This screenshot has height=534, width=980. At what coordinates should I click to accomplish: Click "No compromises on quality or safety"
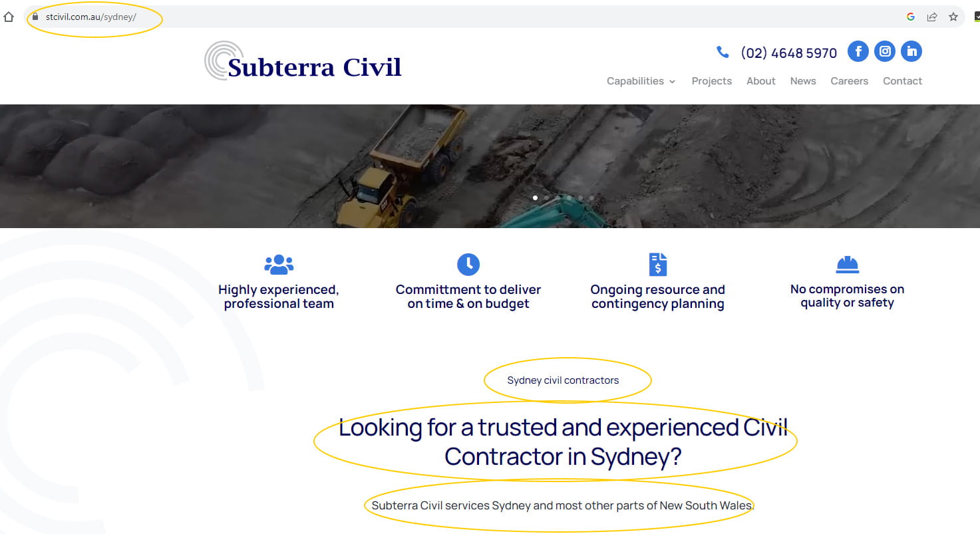point(848,296)
